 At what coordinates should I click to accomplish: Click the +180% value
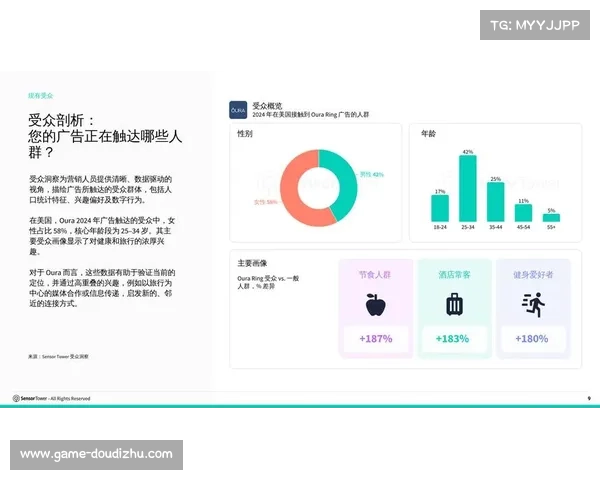point(532,339)
